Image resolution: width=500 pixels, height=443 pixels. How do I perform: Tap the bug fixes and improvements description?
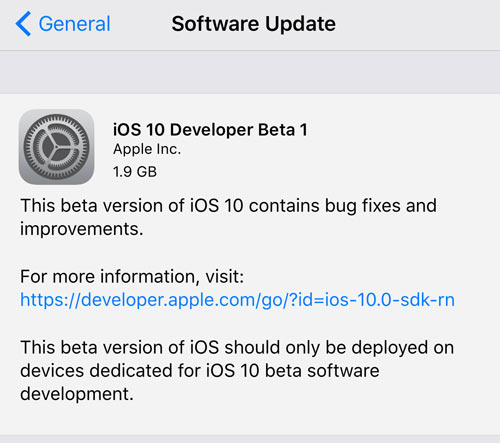[x=228, y=217]
